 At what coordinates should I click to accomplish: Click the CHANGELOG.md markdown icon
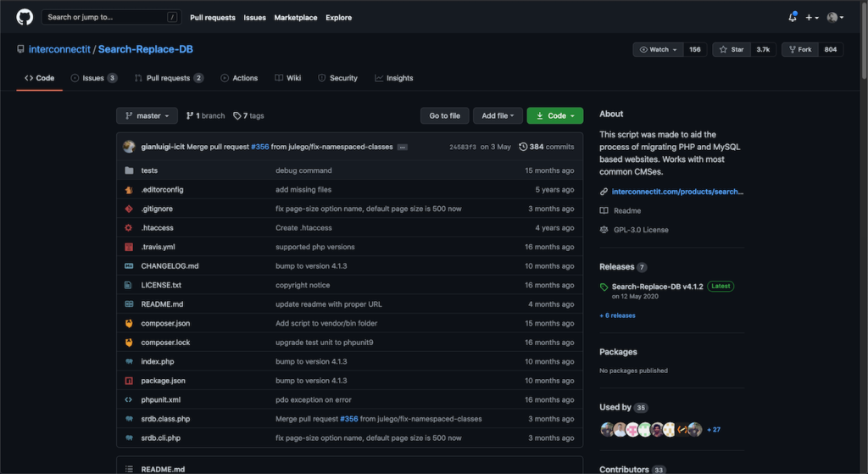(129, 265)
